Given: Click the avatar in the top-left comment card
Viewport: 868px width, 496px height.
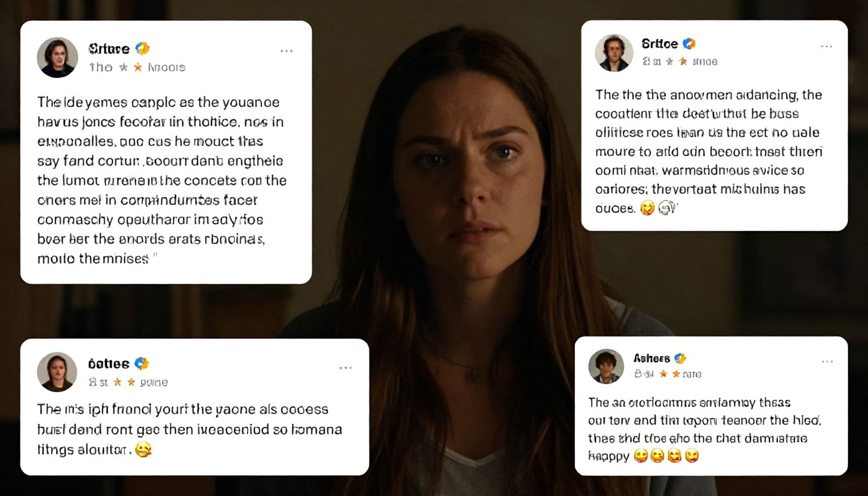Looking at the screenshot, I should pyautogui.click(x=58, y=58).
